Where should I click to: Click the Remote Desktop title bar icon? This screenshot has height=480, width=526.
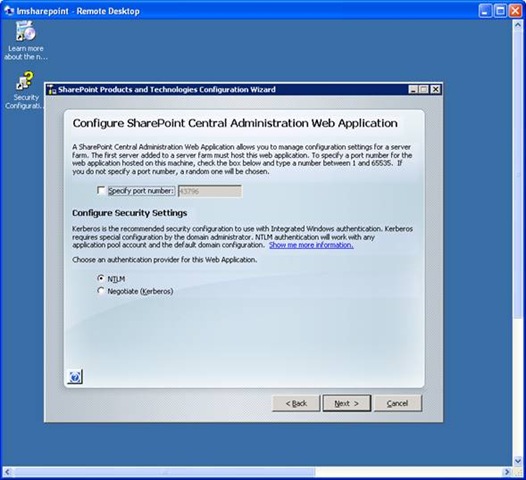click(x=9, y=11)
